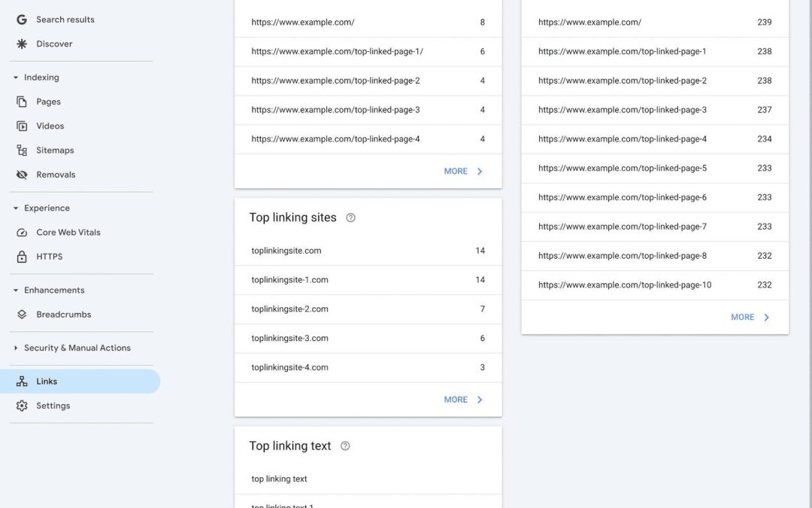Open toplinkingsite.com row
Screen dimensions: 812x508
[x=368, y=251]
